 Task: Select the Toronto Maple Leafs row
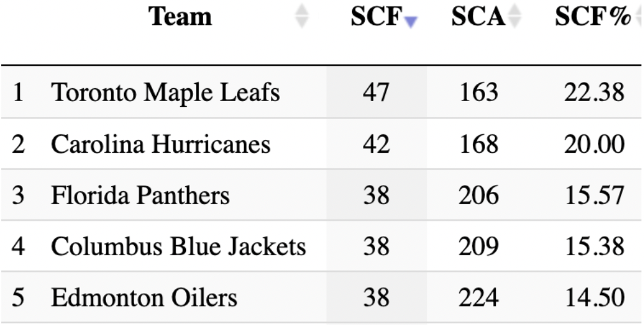[165, 93]
